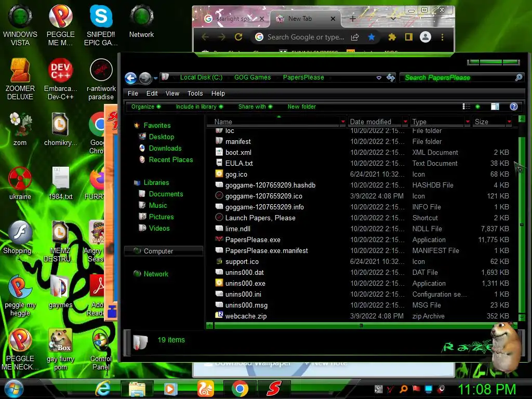Open chomikry... desktop icon

coord(60,129)
